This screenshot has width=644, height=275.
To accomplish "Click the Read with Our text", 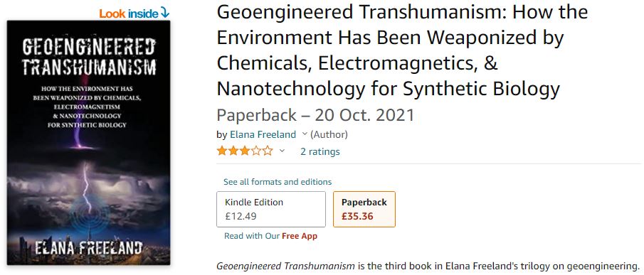I will pos(252,236).
